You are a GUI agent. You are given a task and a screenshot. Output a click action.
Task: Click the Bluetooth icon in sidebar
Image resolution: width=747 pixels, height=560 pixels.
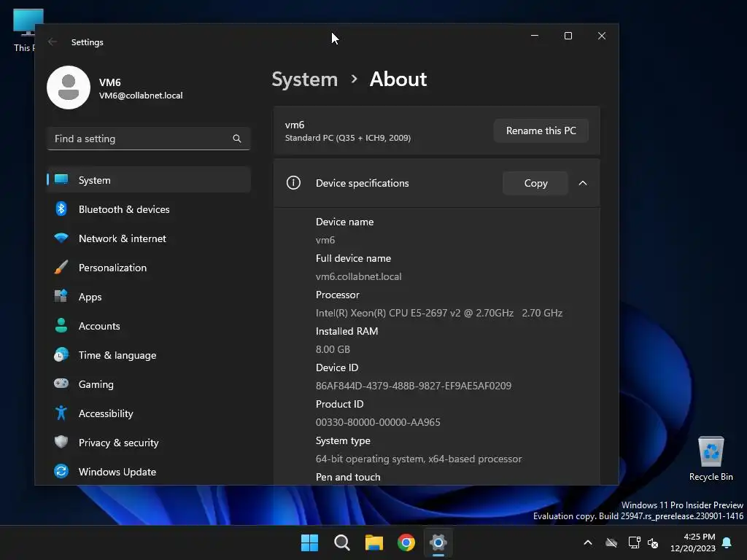[x=61, y=209]
